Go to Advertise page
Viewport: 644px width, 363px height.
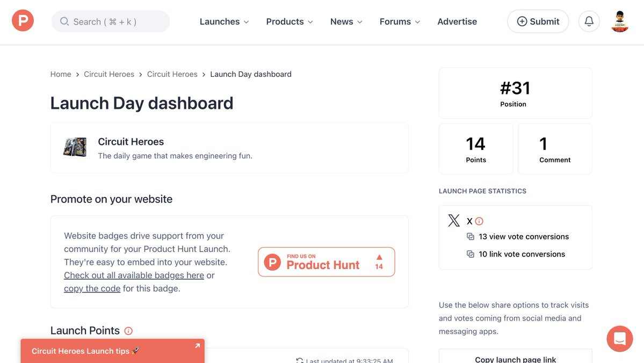tap(457, 21)
